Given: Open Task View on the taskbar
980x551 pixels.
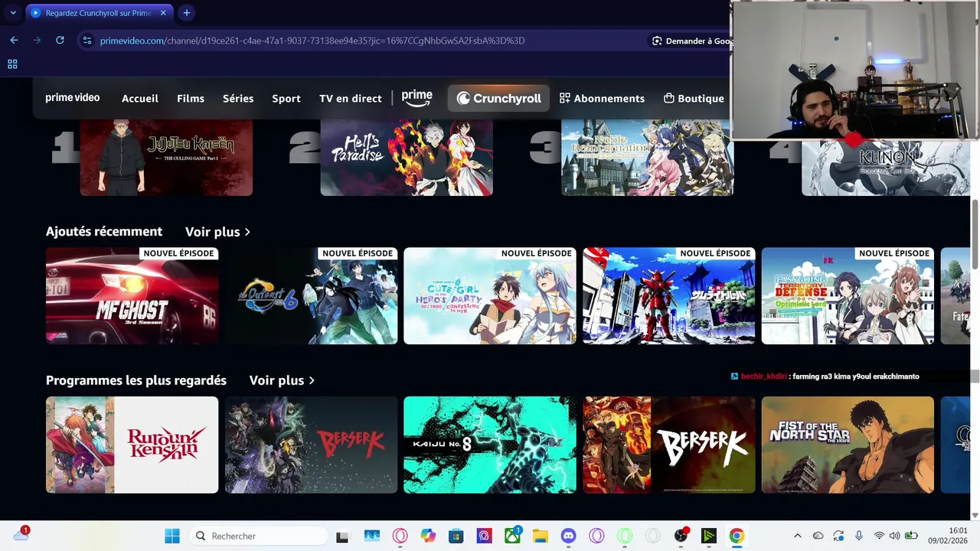Looking at the screenshot, I should click(342, 536).
